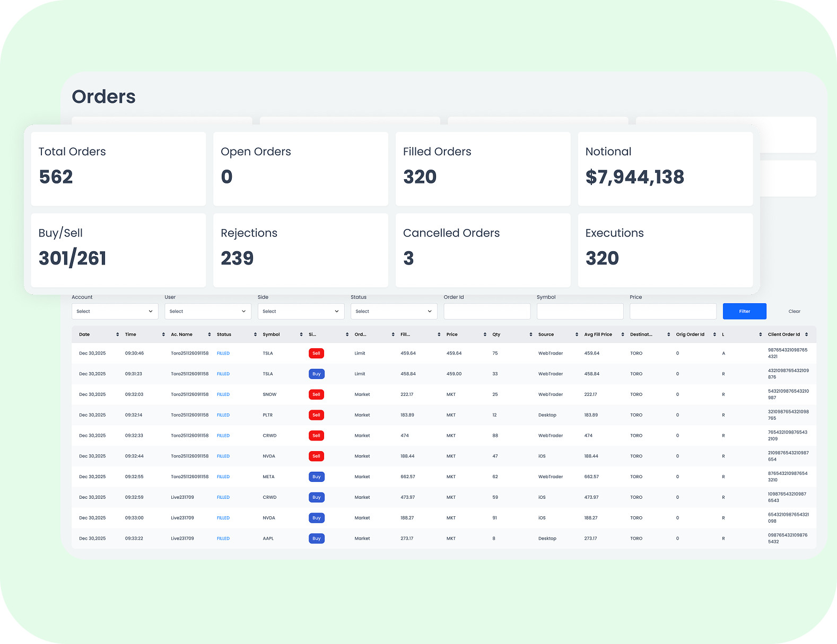Sort by Client Order Id icon

point(806,334)
